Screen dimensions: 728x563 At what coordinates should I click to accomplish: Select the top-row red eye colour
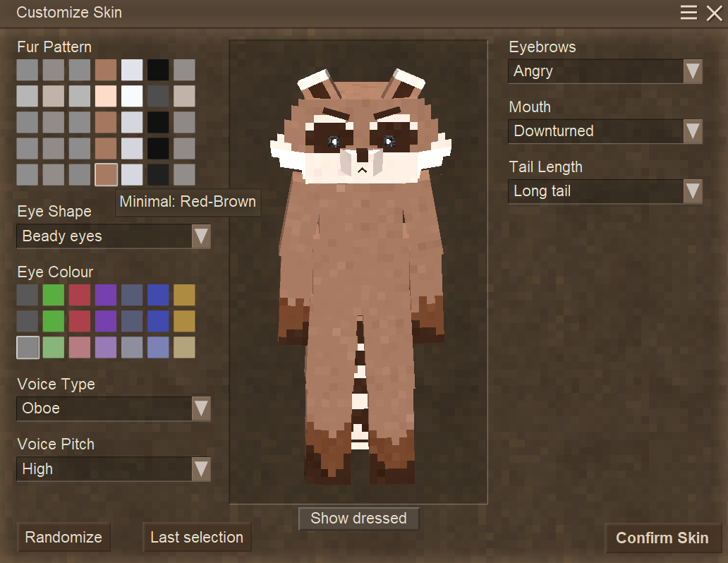point(80,295)
